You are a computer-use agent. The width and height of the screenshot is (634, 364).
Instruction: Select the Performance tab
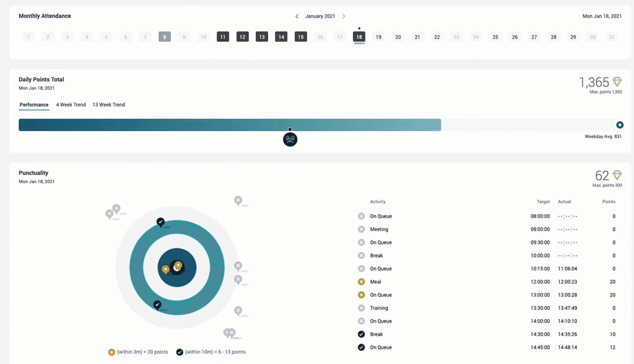pyautogui.click(x=34, y=105)
